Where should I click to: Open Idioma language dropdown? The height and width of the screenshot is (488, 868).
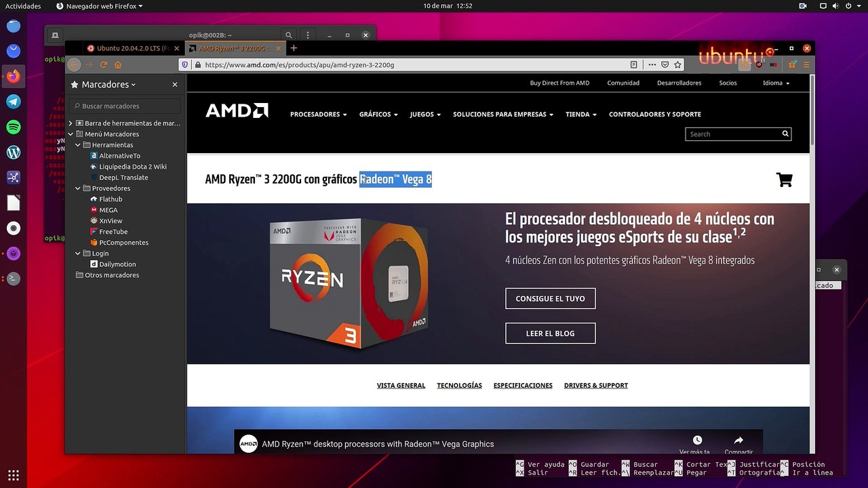click(x=776, y=83)
